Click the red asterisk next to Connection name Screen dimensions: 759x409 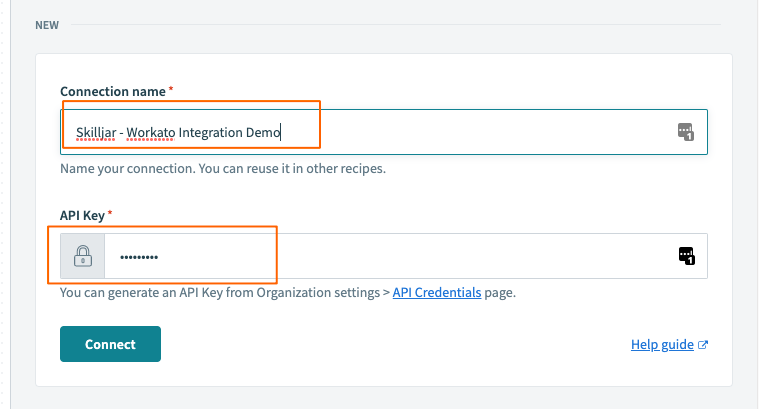[x=171, y=90]
